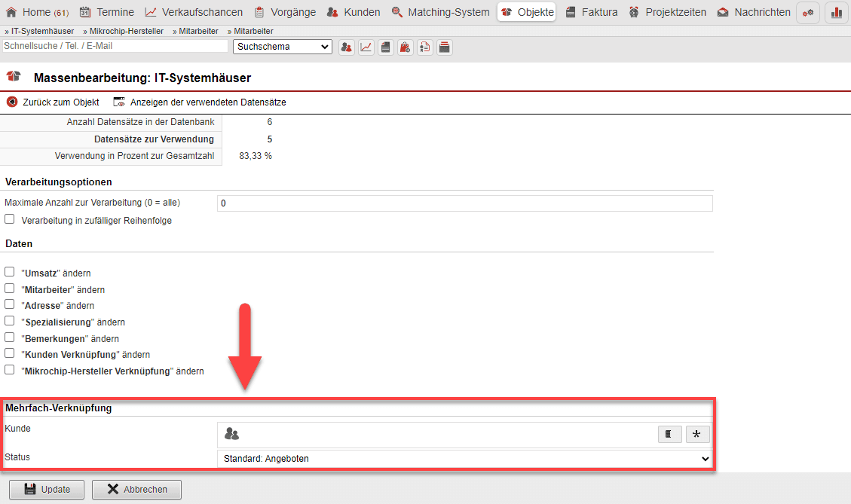The height and width of the screenshot is (504, 851).
Task: Click Anzeigen der verwendeten Datensätze link
Action: 200,102
